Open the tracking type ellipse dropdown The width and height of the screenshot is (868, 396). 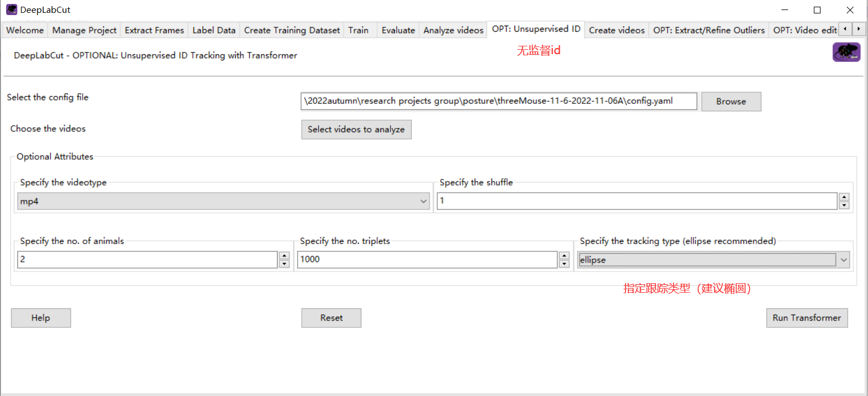714,260
